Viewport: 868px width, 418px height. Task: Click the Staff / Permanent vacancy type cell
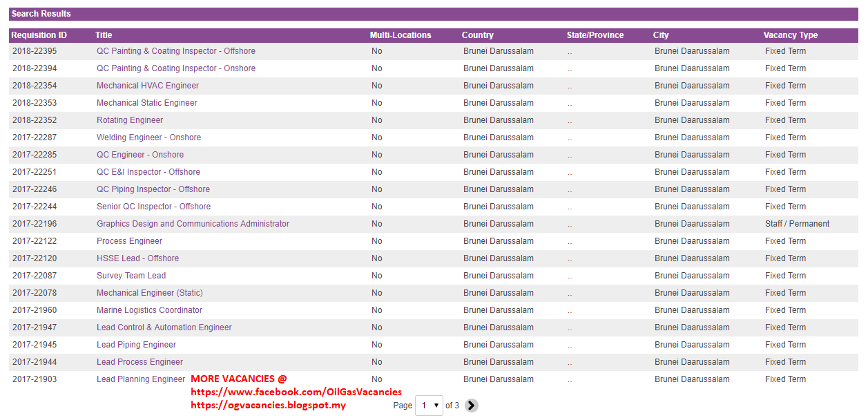[x=798, y=224]
